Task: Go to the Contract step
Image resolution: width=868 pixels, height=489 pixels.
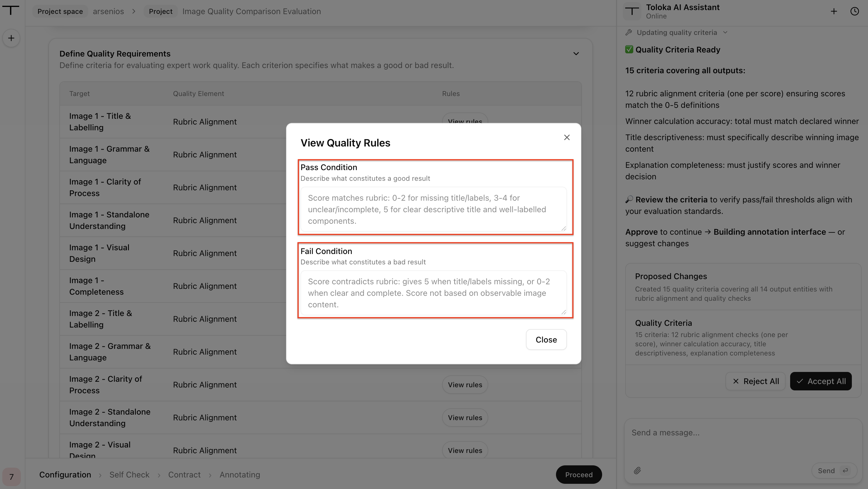Action: point(184,475)
